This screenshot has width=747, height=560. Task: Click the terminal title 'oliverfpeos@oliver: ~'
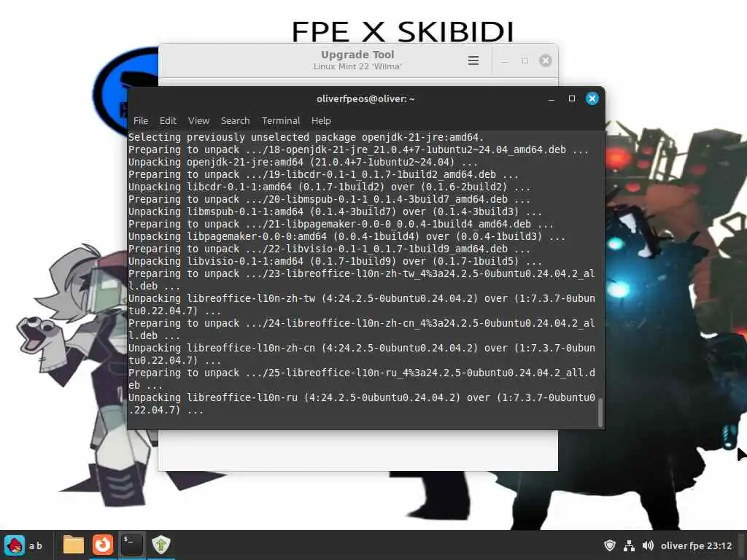point(365,99)
